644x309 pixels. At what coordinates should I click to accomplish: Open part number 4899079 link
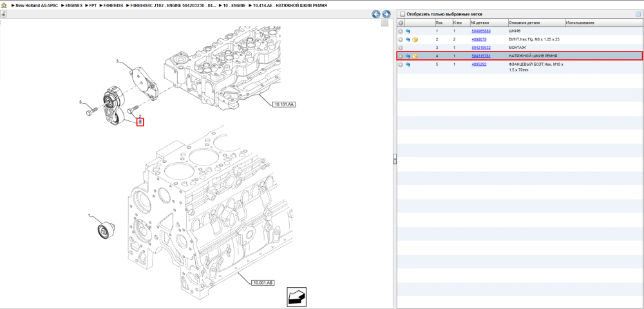pos(479,39)
